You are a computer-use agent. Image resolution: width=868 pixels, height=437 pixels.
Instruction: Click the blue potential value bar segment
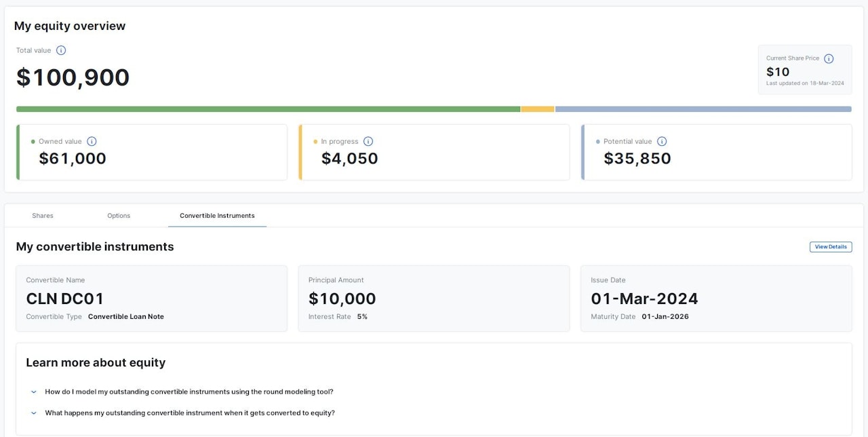click(x=703, y=109)
